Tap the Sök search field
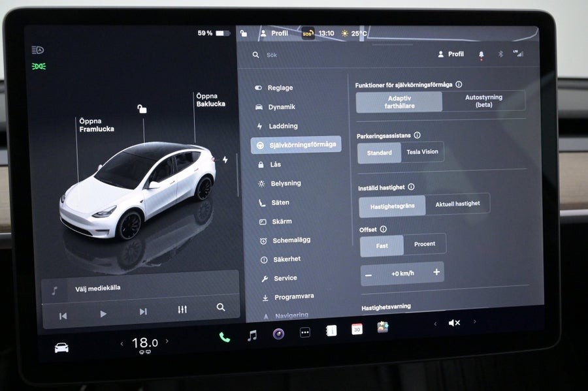This screenshot has height=391, width=588. (272, 55)
